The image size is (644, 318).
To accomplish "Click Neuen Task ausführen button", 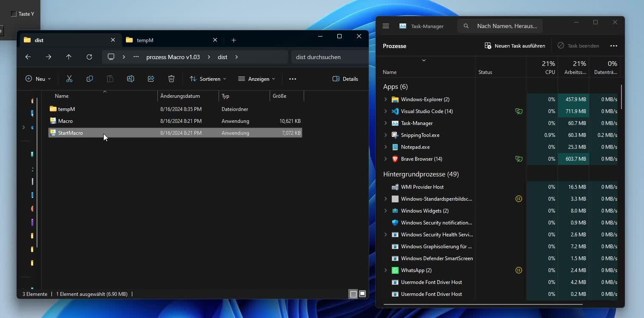I will (515, 45).
